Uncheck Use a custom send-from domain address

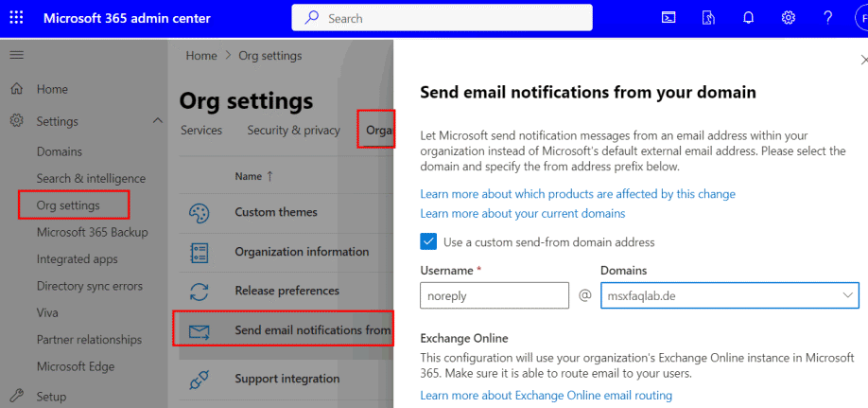pos(429,241)
